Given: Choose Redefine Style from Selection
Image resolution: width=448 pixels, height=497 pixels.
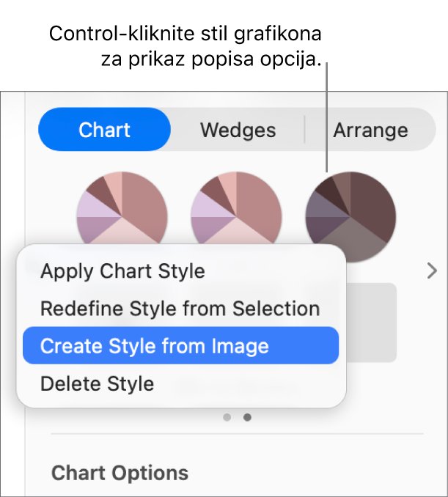Looking at the screenshot, I should (180, 309).
